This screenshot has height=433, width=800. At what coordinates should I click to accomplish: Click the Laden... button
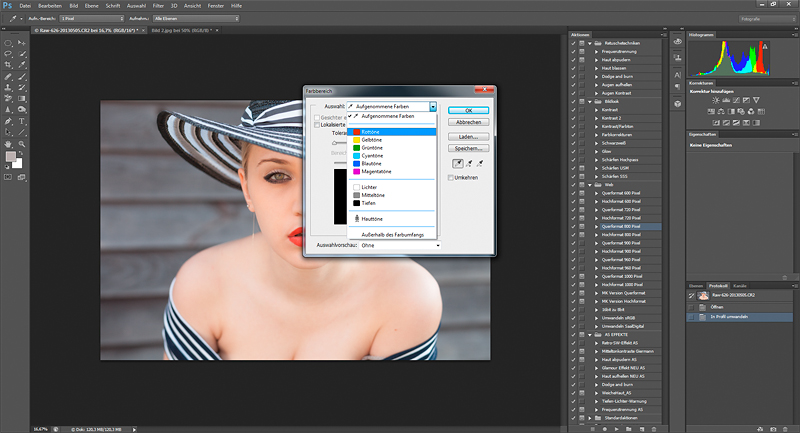point(468,137)
